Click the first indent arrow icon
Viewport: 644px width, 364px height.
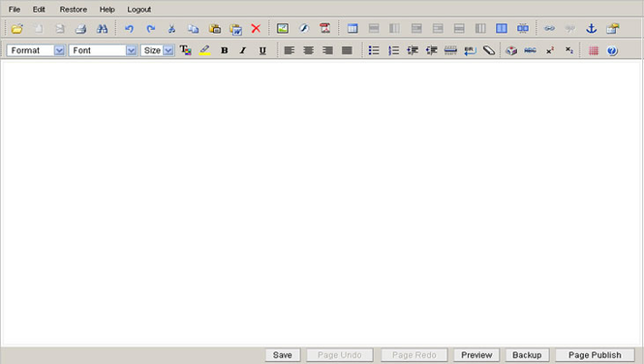413,50
